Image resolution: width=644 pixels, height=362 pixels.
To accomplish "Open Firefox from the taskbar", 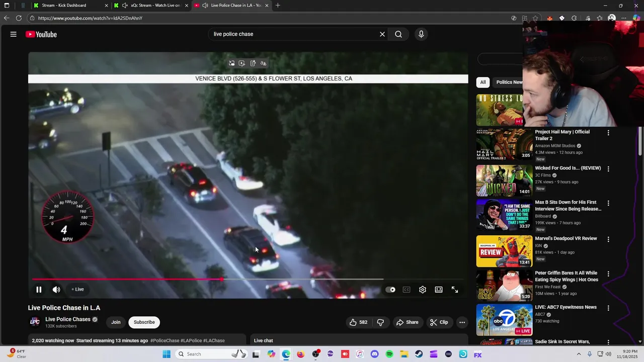I will click(x=301, y=354).
